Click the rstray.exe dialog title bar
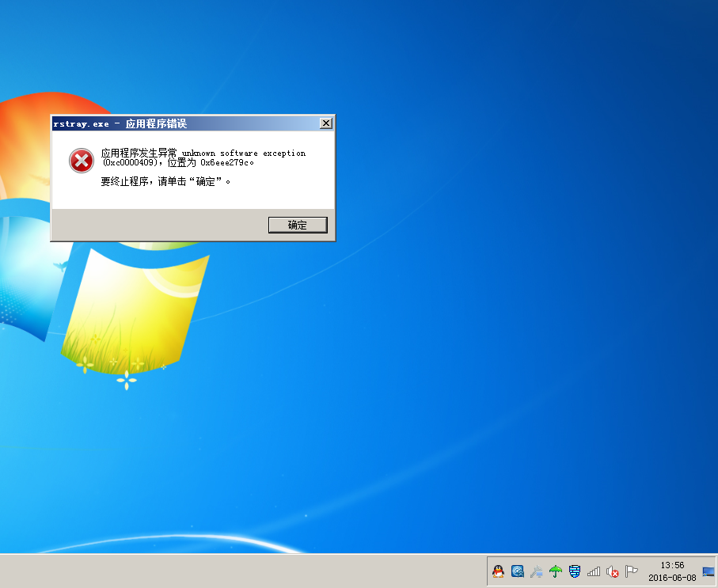The width and height of the screenshot is (718, 588). click(185, 123)
